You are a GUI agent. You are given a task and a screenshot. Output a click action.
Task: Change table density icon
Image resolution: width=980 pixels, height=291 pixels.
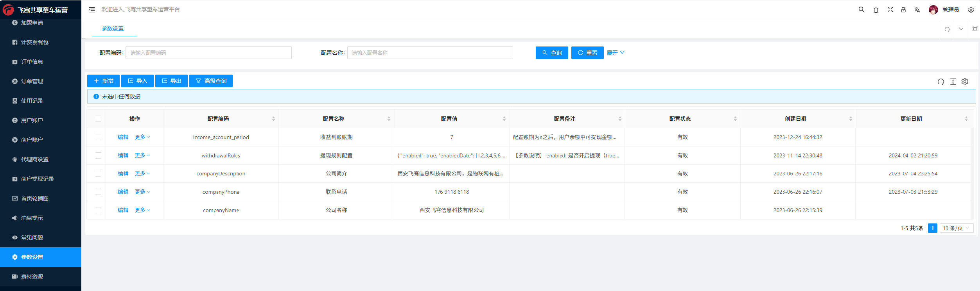[x=953, y=82]
